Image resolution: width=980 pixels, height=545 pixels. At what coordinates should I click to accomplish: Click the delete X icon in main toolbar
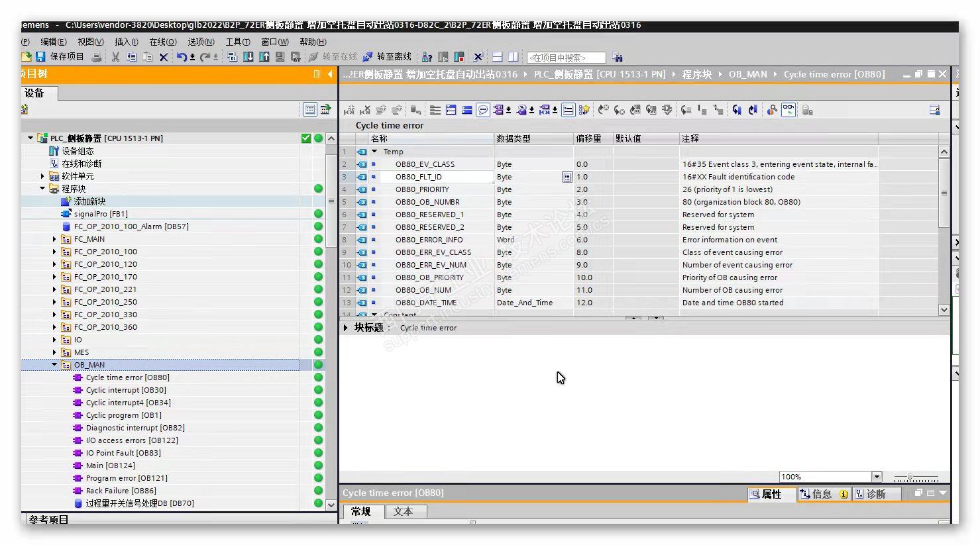[x=164, y=57]
